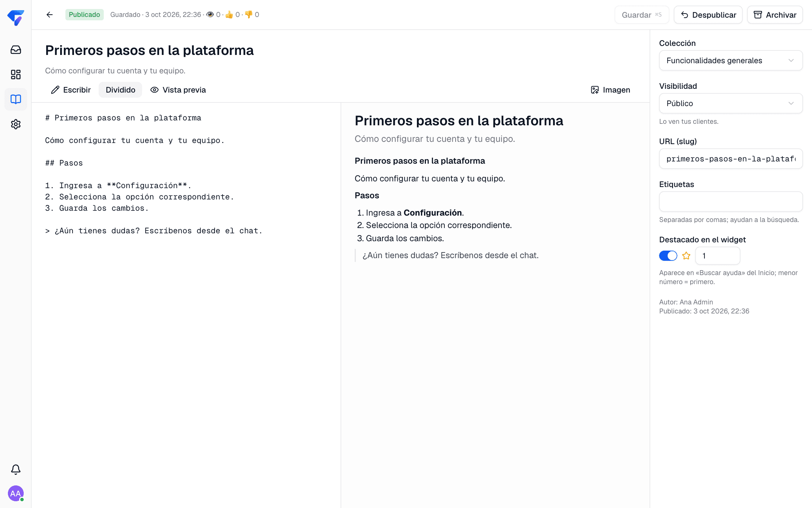
Task: Click the views eye counter
Action: click(x=213, y=15)
